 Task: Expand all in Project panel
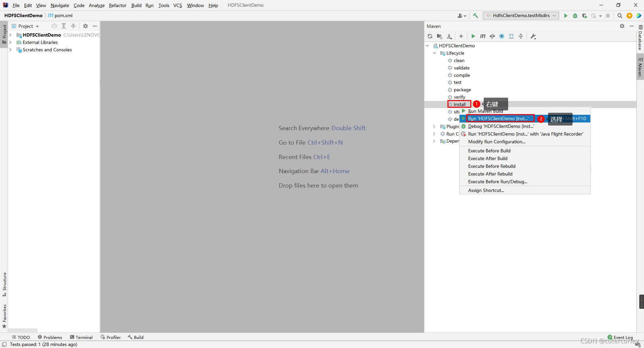pos(64,26)
